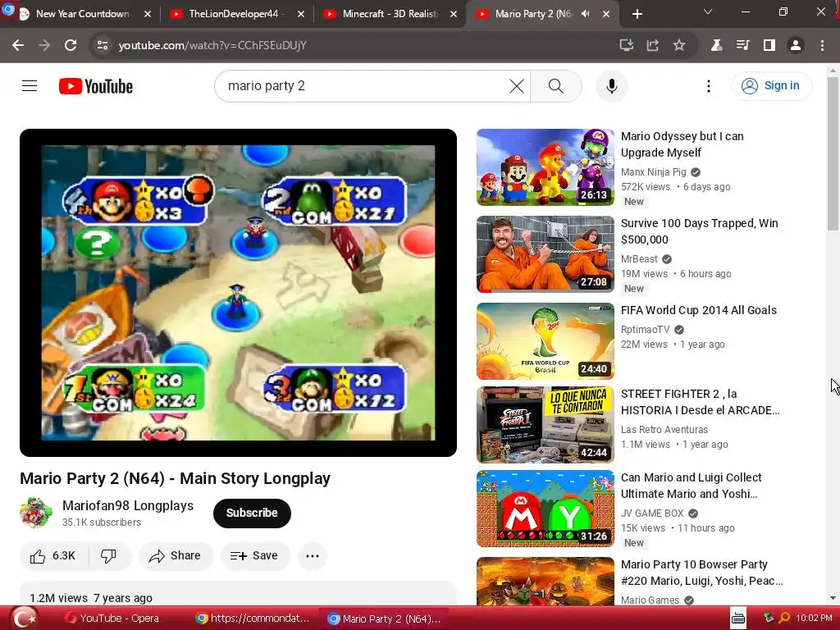The width and height of the screenshot is (840, 630).
Task: Click scrollbar down arrow
Action: [x=833, y=598]
